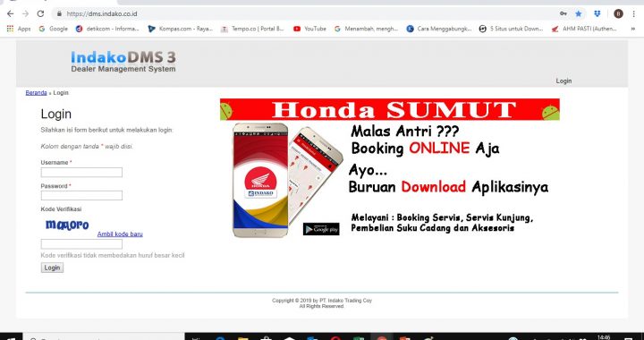Open the detikcom bookmark
The image size is (644, 340).
(107, 29)
